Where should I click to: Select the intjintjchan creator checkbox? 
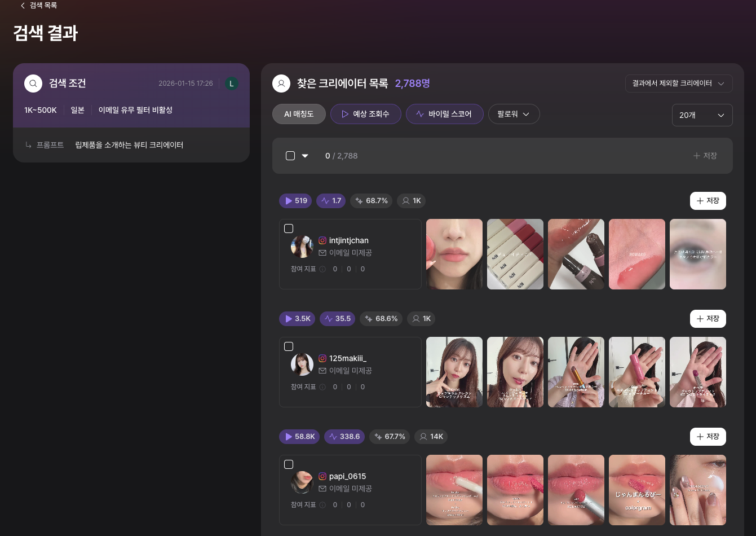[x=289, y=229]
